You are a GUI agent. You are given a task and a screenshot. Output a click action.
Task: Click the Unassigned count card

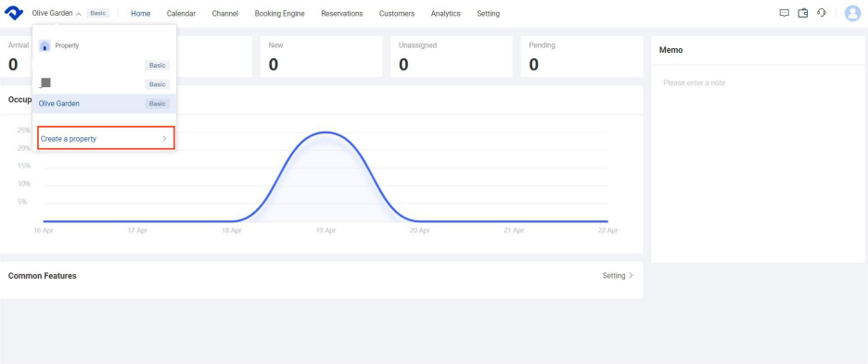[452, 56]
